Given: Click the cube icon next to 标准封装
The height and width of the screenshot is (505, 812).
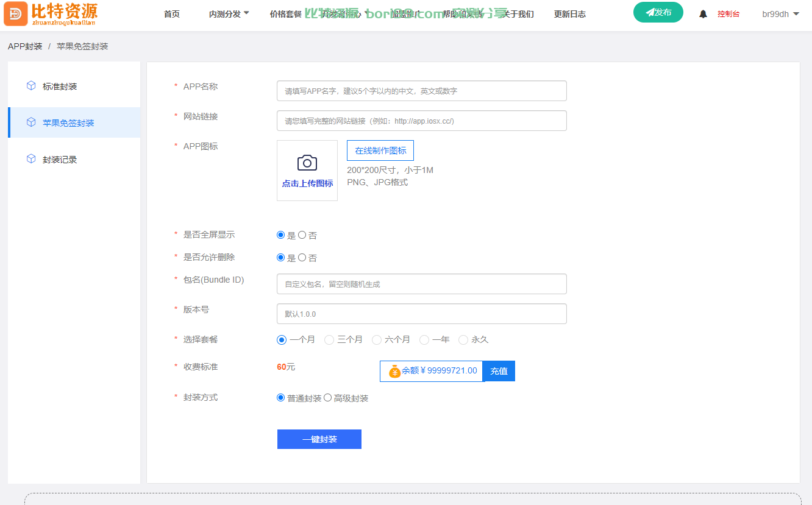Looking at the screenshot, I should tap(31, 86).
